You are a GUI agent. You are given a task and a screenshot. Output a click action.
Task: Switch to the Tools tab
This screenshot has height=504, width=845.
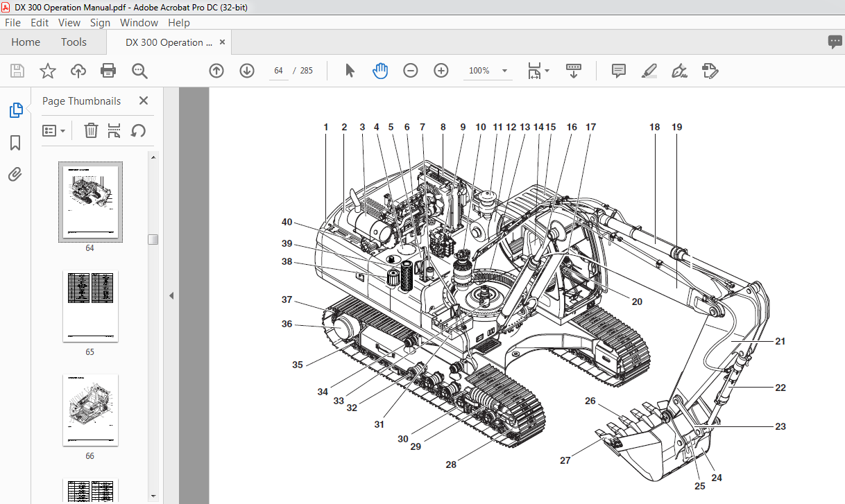[x=74, y=42]
